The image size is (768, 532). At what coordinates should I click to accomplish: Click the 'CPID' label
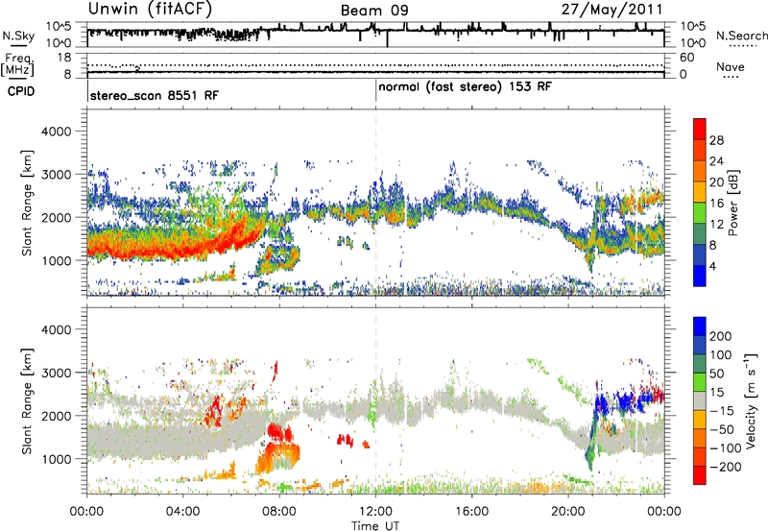pos(21,91)
